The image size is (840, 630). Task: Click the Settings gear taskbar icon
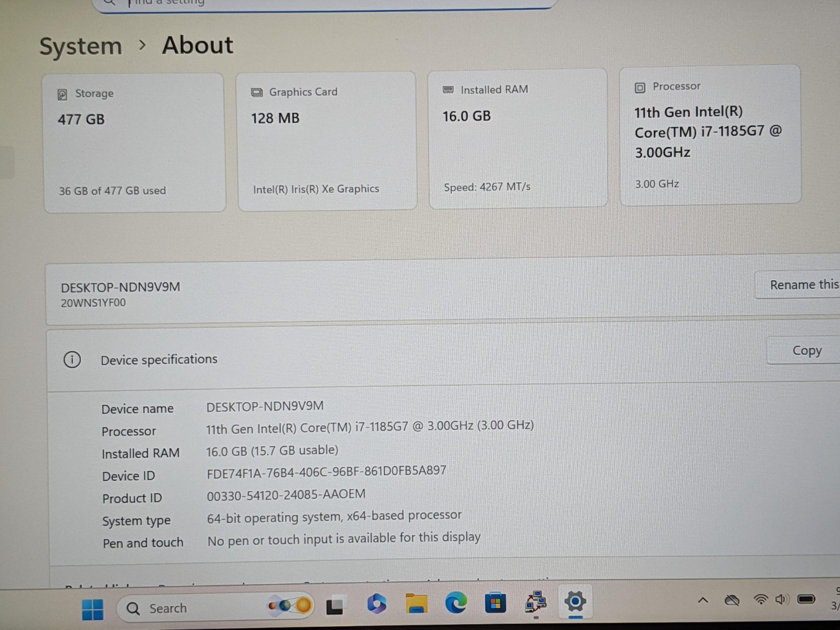point(575,601)
